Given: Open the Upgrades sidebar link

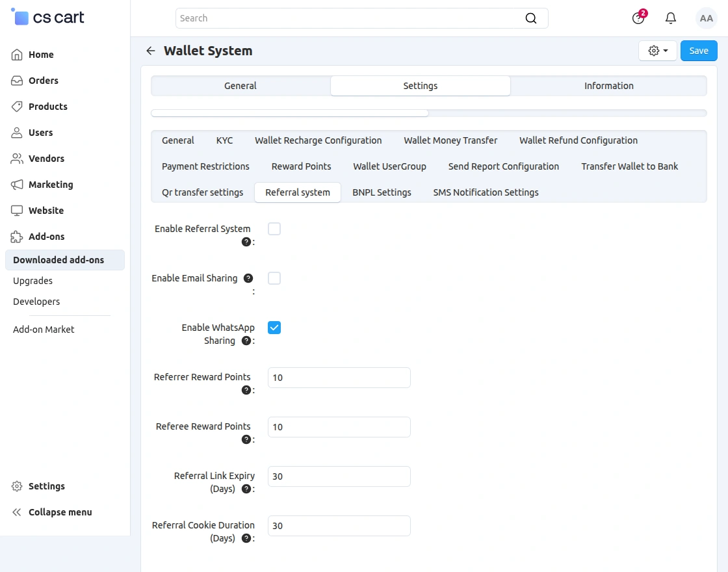Looking at the screenshot, I should click(x=32, y=281).
